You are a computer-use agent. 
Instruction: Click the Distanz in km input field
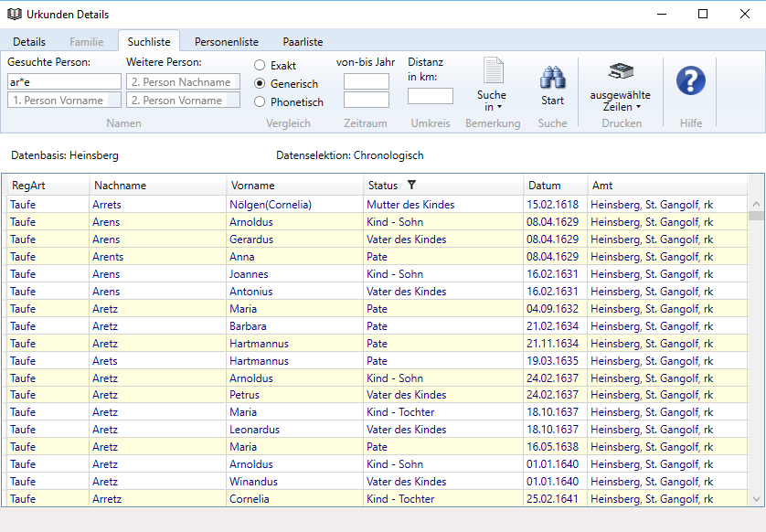click(x=430, y=96)
